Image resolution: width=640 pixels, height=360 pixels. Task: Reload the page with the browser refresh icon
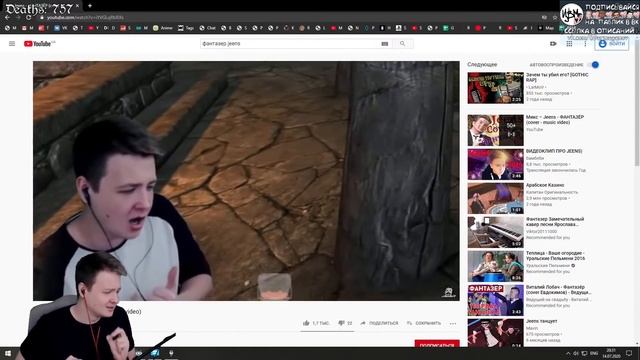[x=28, y=18]
